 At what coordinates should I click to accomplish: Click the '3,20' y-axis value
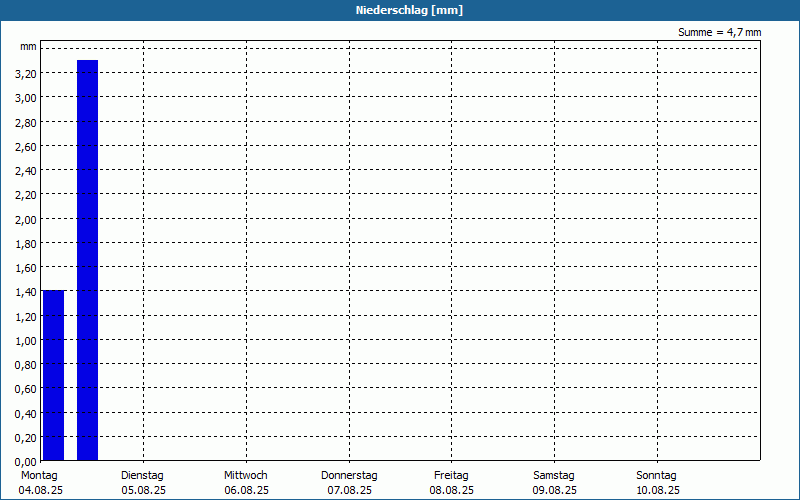point(26,74)
